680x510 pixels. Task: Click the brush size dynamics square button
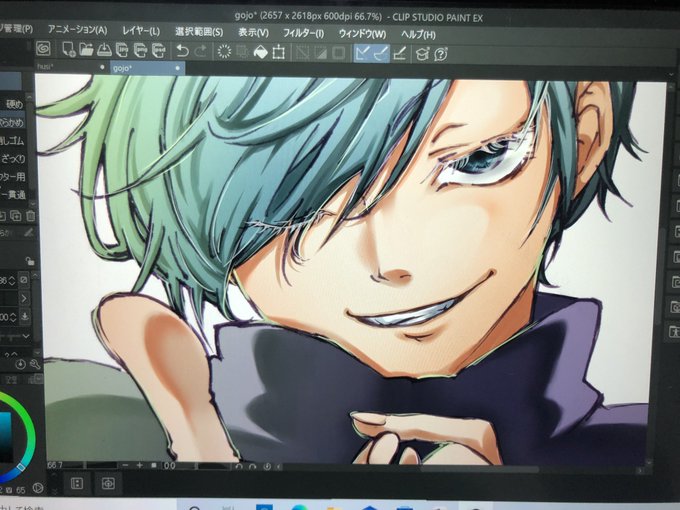[24, 280]
